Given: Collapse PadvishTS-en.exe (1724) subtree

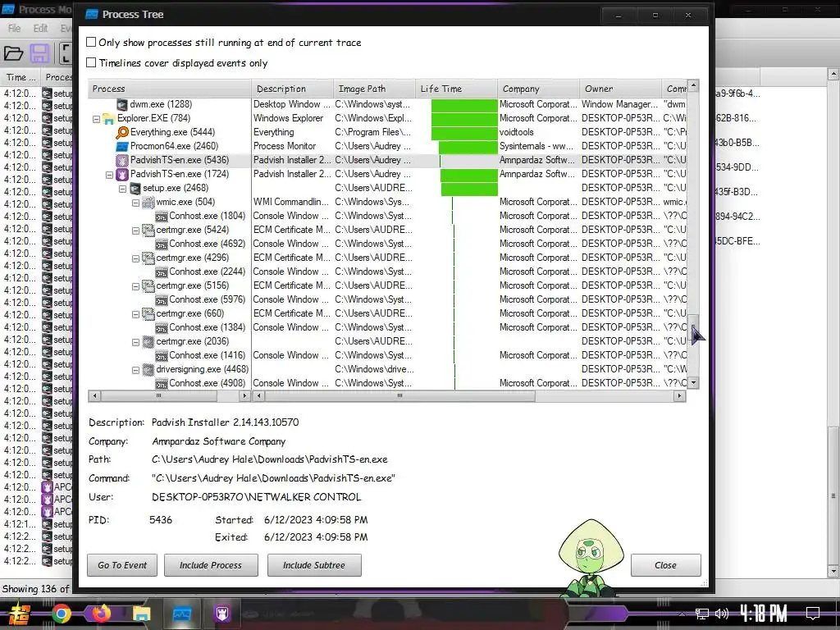Looking at the screenshot, I should pos(109,175).
